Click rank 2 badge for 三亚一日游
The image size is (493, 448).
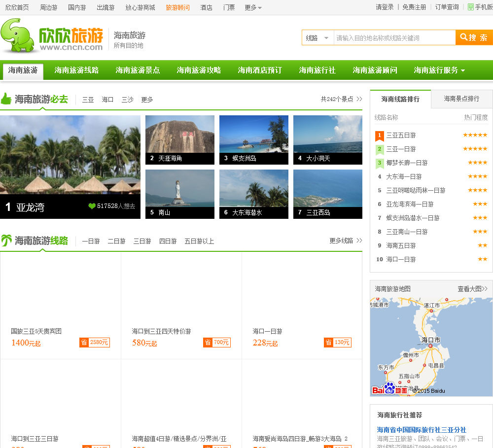pyautogui.click(x=380, y=149)
